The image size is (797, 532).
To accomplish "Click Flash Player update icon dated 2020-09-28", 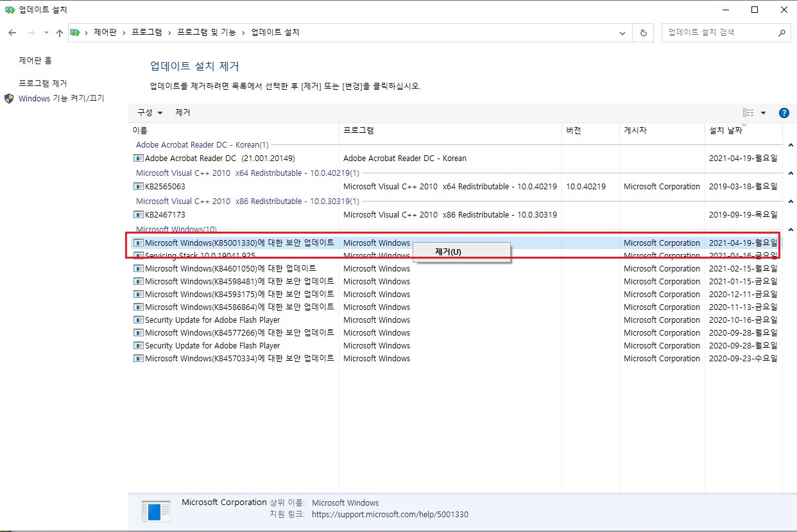I will click(x=138, y=345).
